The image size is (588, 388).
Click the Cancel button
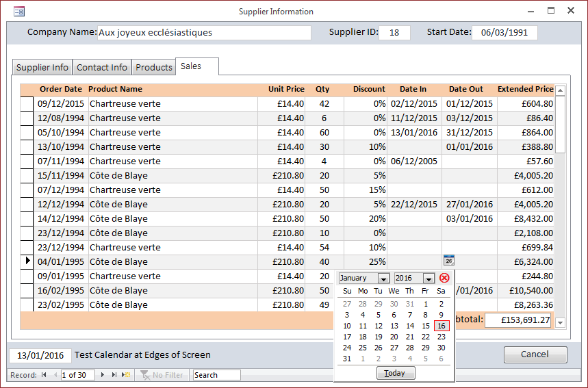[535, 354]
